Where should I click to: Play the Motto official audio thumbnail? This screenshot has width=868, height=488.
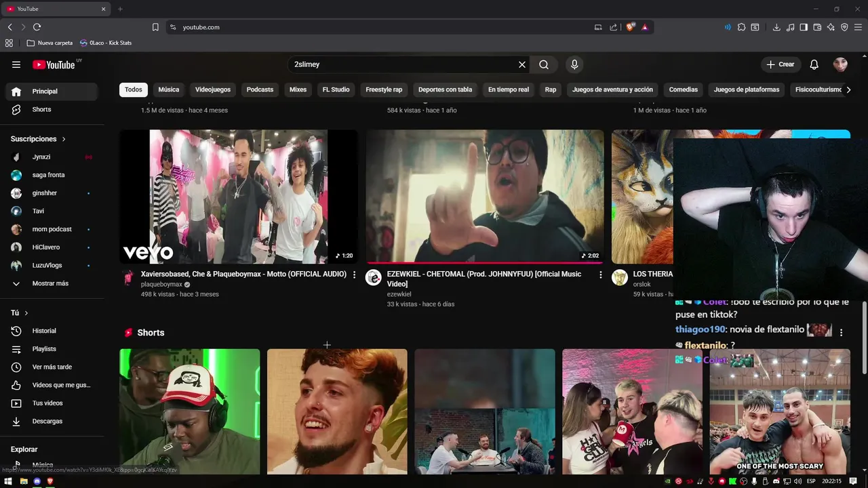coord(239,197)
